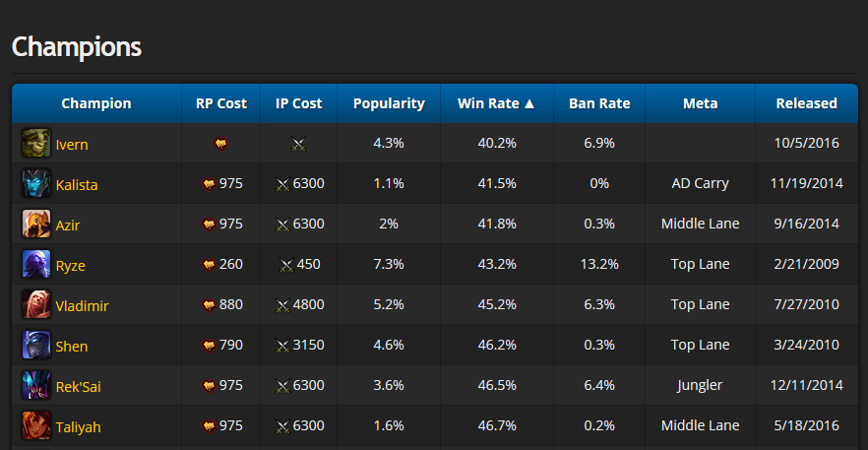The height and width of the screenshot is (450, 868).
Task: Click the RP fist icon in Taliyah's row
Action: [209, 427]
